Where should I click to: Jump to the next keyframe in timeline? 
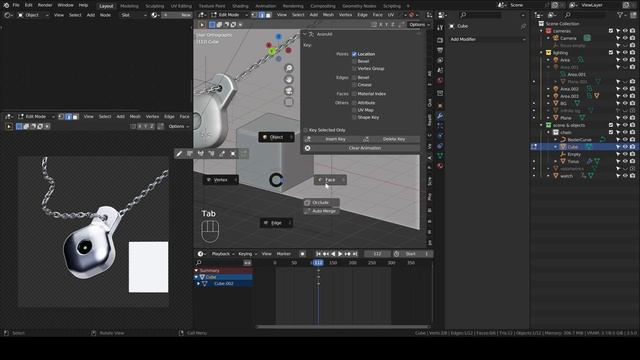point(347,254)
